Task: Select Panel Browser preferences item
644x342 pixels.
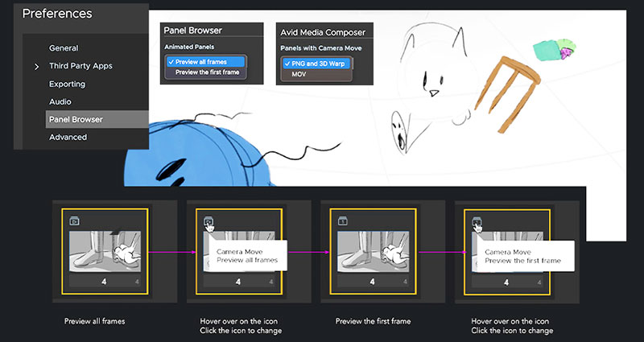Action: (x=76, y=119)
